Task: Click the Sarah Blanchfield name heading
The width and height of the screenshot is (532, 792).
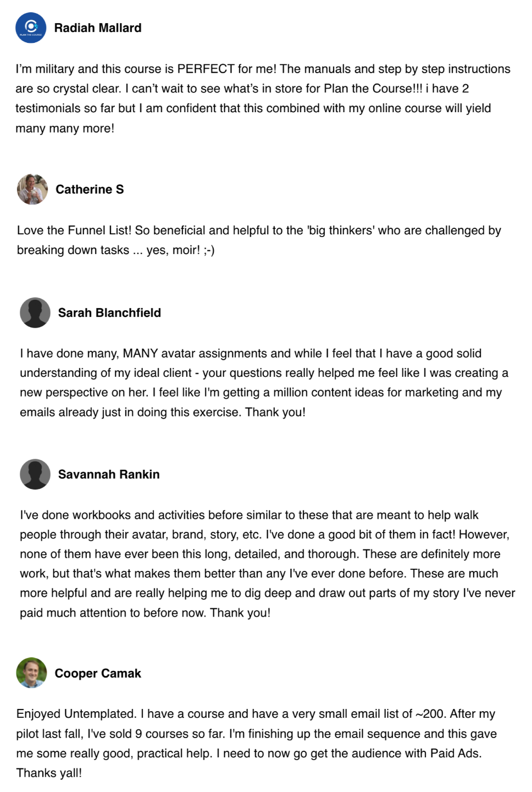Action: click(109, 312)
